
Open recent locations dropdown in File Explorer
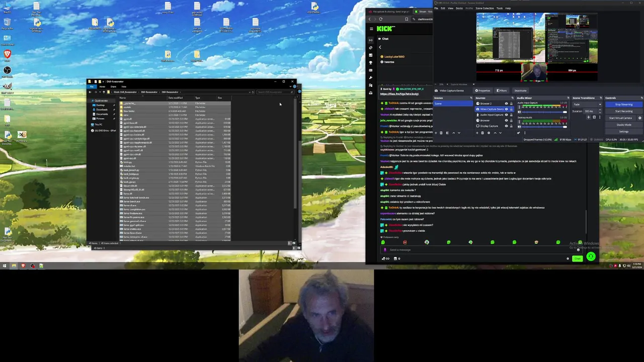(100, 92)
